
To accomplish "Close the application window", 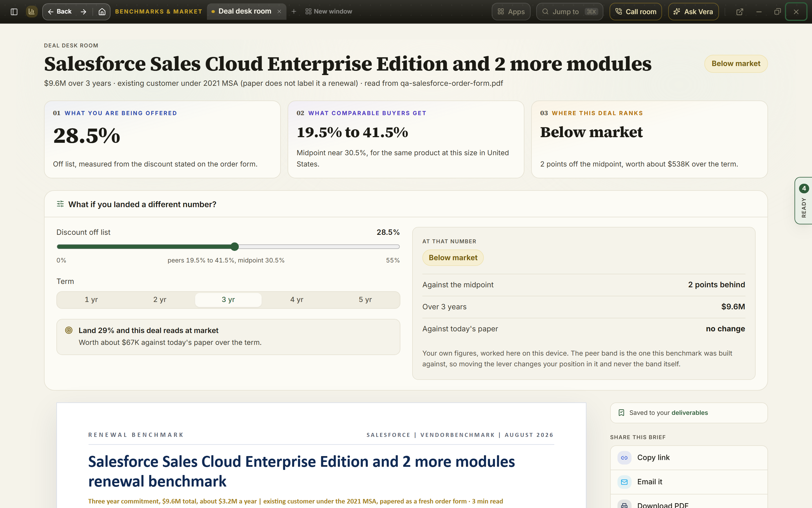I will (x=796, y=12).
